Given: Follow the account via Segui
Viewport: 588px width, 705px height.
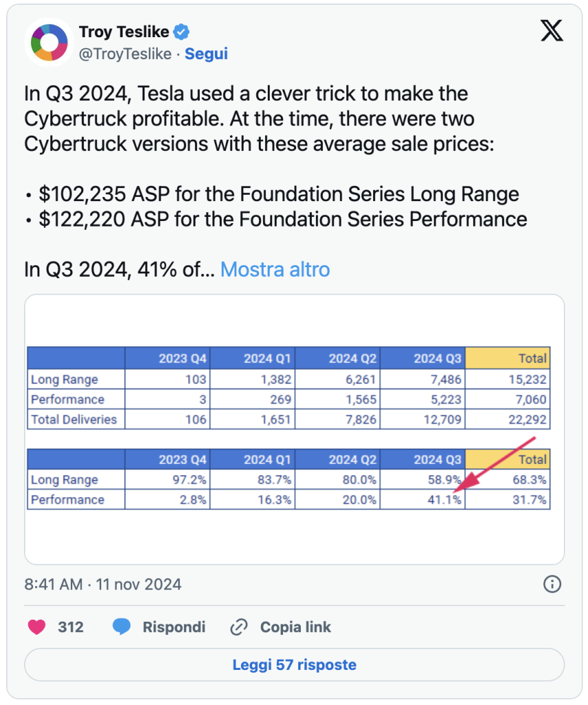Looking at the screenshot, I should [207, 54].
